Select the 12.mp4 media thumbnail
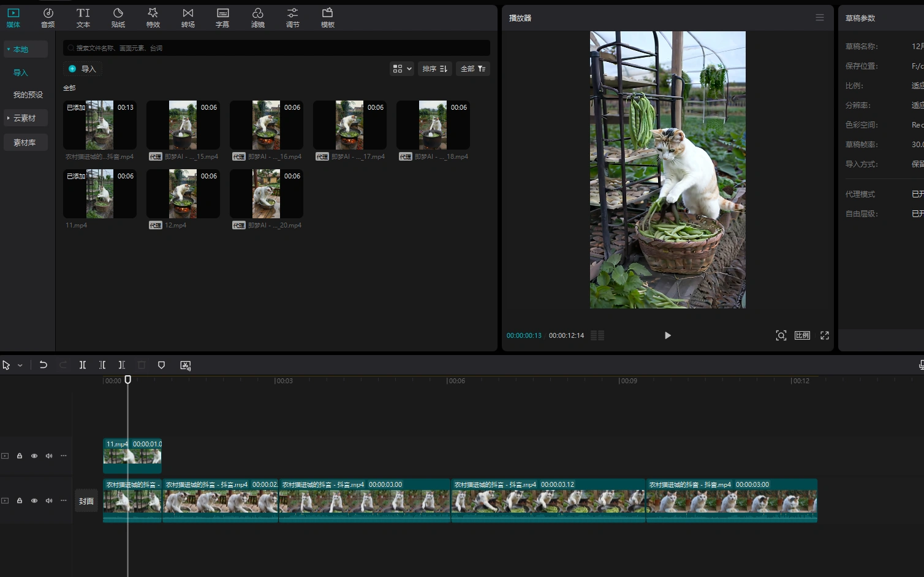Image resolution: width=924 pixels, height=577 pixels. (183, 194)
